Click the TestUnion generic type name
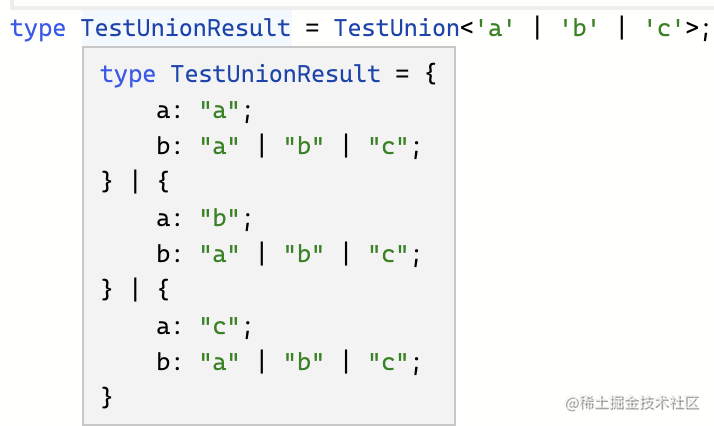Screen dimensions: 714x426 coord(397,28)
